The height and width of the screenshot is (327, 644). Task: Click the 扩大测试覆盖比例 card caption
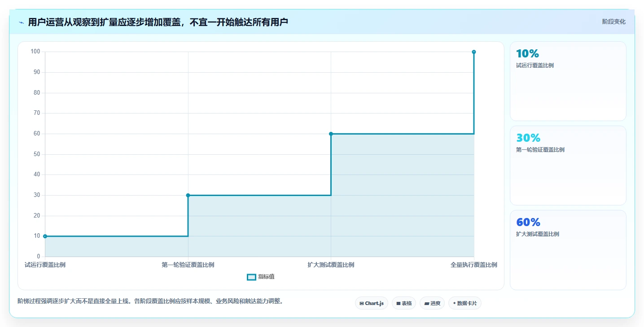(538, 234)
